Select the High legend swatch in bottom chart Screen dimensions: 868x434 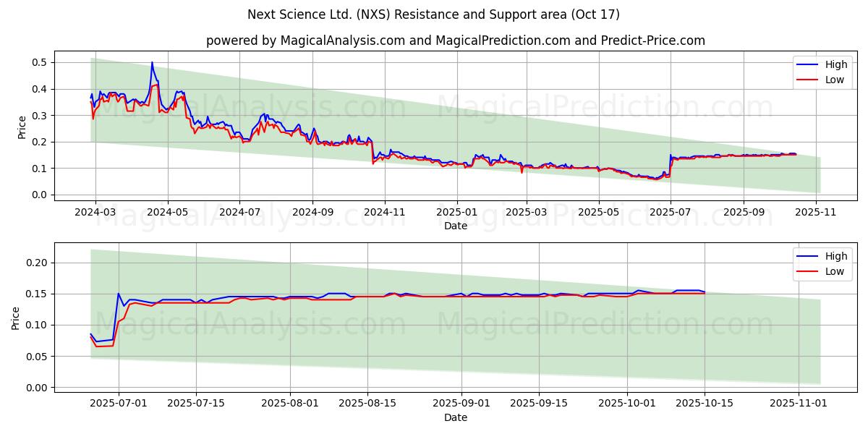tap(809, 256)
